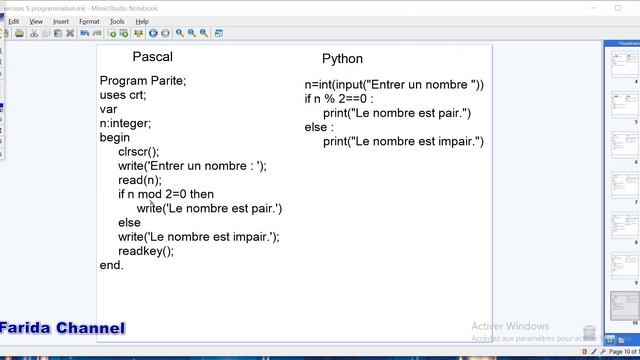The width and height of the screenshot is (640, 360).
Task: Click the folder icon in the blue bottom bar
Action: 621,340
